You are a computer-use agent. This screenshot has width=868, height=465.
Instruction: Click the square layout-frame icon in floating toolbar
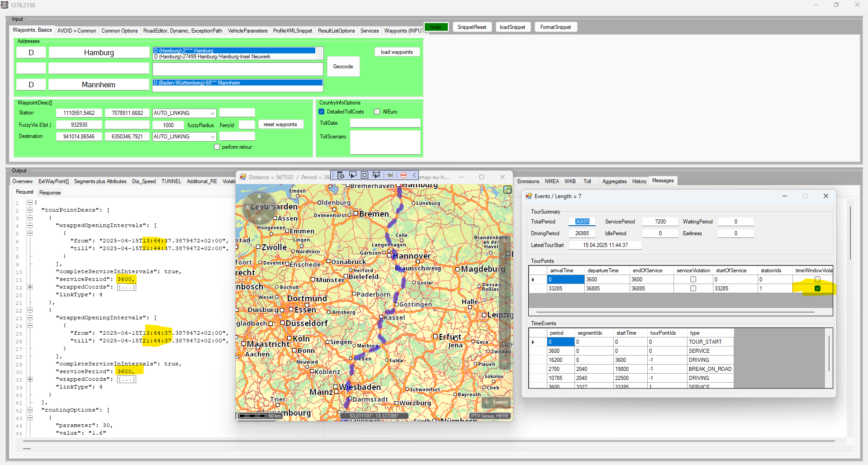point(365,176)
